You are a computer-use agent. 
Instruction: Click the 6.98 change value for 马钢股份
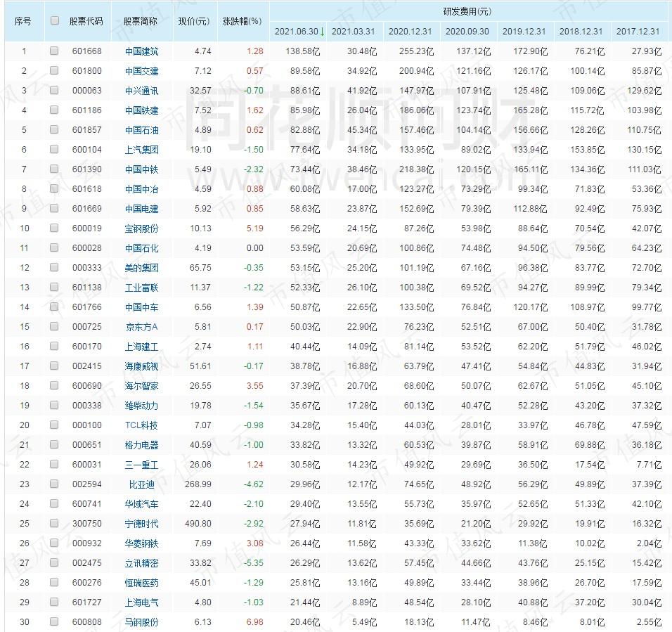tap(255, 621)
